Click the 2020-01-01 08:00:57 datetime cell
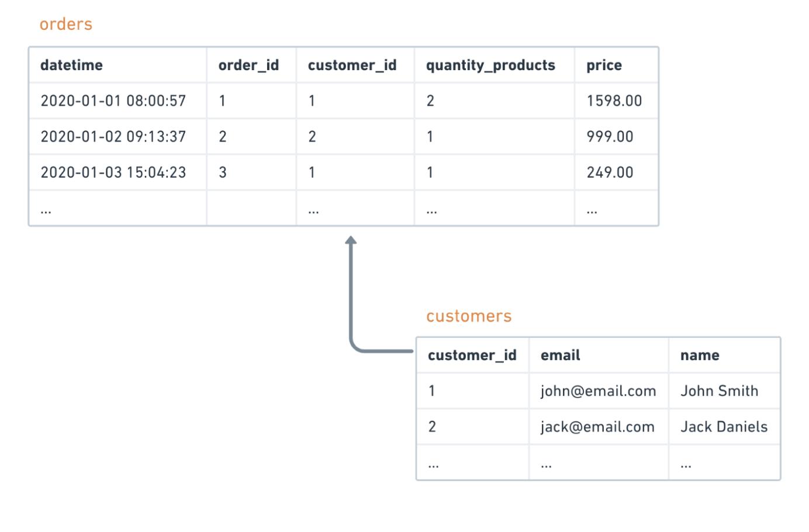 (x=113, y=101)
